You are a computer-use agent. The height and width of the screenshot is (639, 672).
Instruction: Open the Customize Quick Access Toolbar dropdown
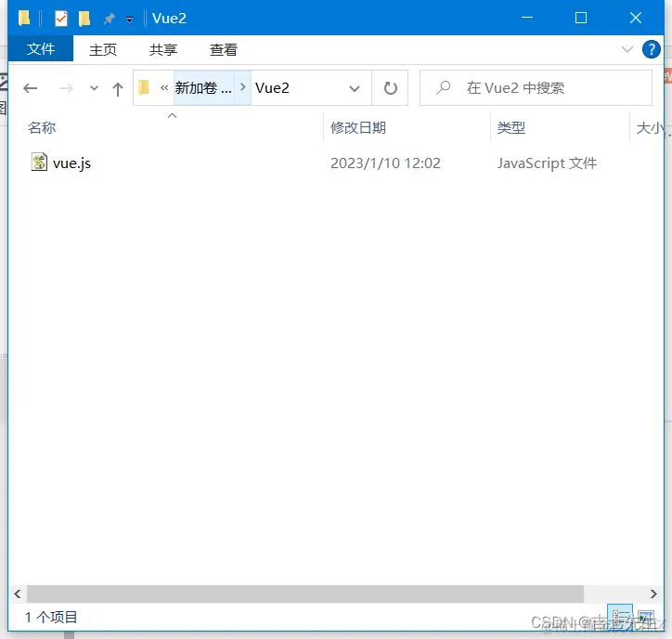pyautogui.click(x=129, y=20)
